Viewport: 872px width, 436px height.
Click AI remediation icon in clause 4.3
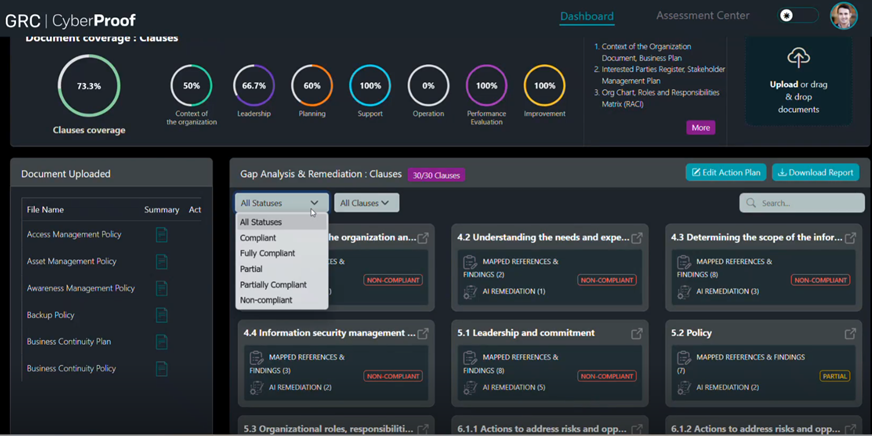[683, 291]
